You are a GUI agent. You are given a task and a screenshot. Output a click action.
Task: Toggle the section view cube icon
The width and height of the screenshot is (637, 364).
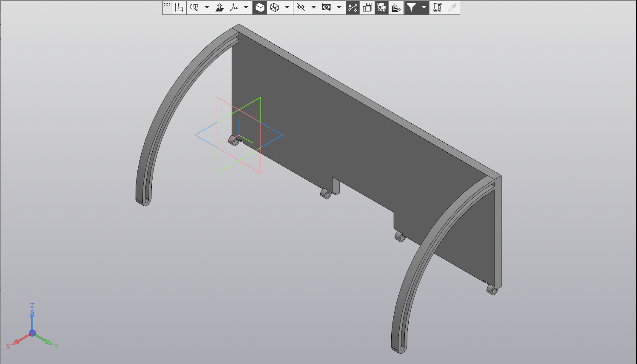(x=381, y=8)
